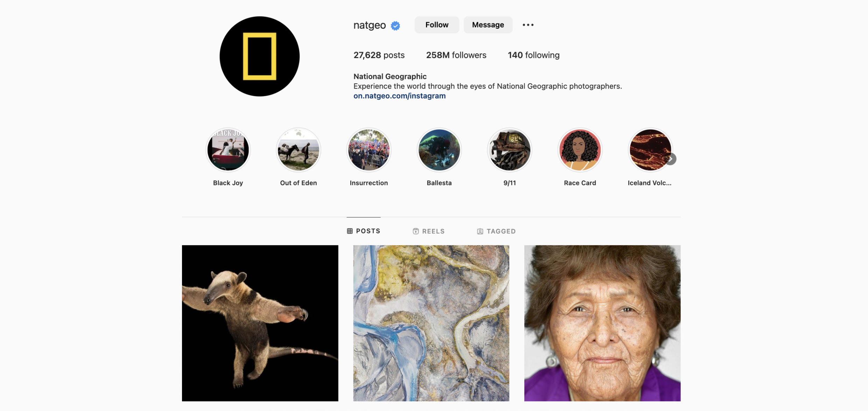
Task: View the 258M followers list
Action: [x=456, y=55]
